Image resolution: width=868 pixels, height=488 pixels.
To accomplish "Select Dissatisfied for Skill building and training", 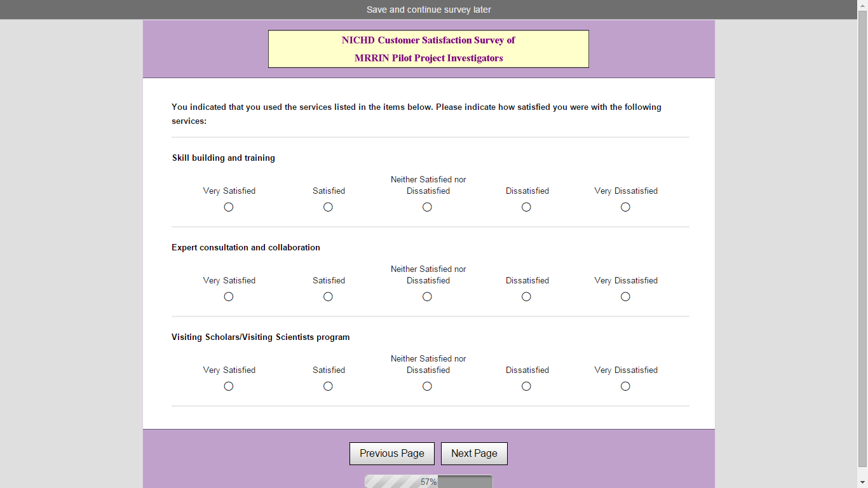I will click(x=526, y=207).
